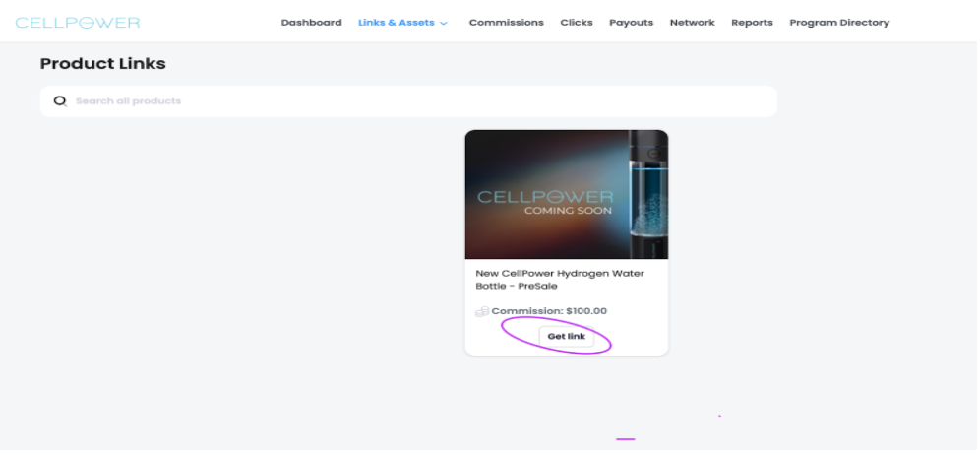980x455 pixels.
Task: View the Payouts page
Action: (x=632, y=23)
